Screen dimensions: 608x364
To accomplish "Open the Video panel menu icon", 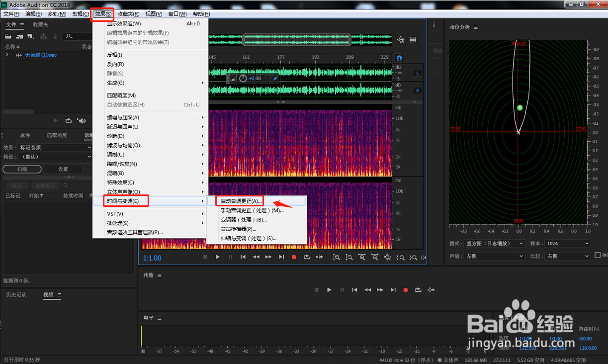I will pyautogui.click(x=59, y=295).
